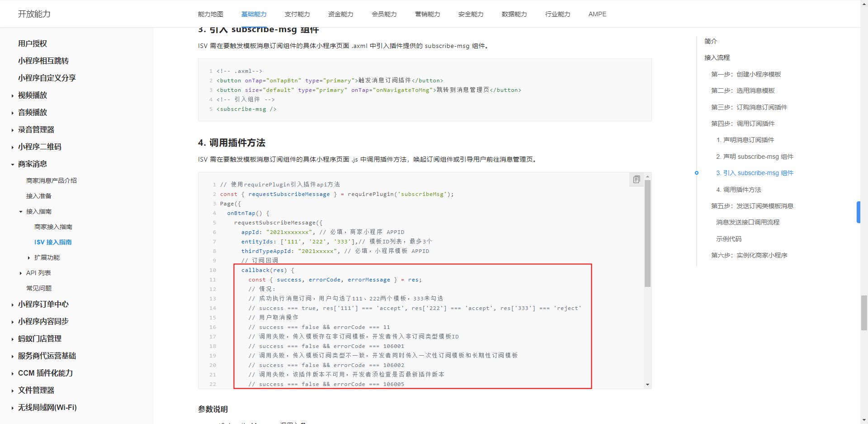Image resolution: width=868 pixels, height=424 pixels.
Task: Open the 能力地图 tab
Action: pos(211,14)
